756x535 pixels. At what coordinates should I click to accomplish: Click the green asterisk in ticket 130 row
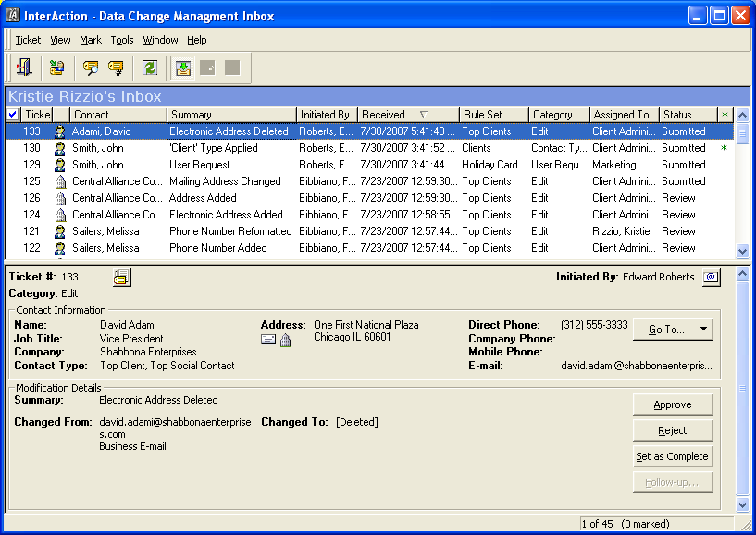tap(724, 149)
